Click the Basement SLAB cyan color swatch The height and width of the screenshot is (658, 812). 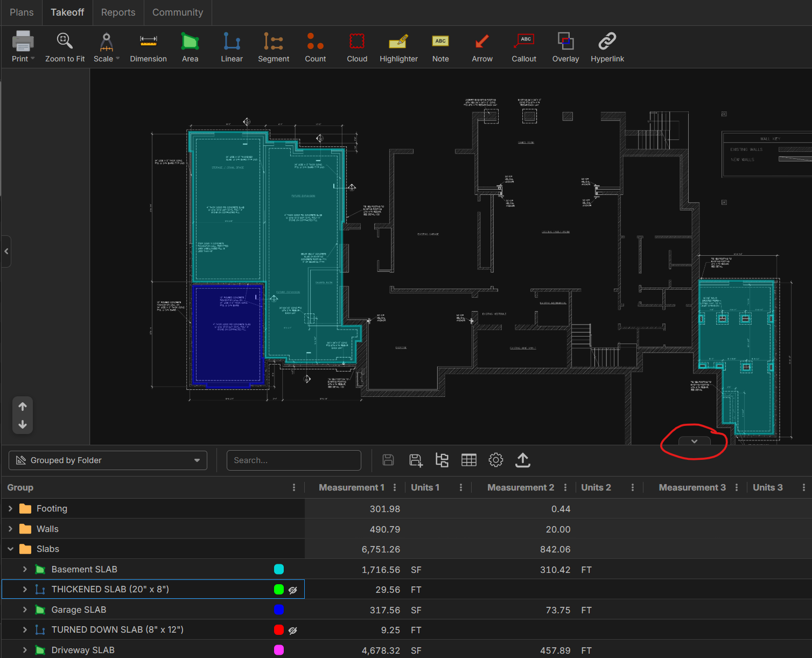point(279,569)
